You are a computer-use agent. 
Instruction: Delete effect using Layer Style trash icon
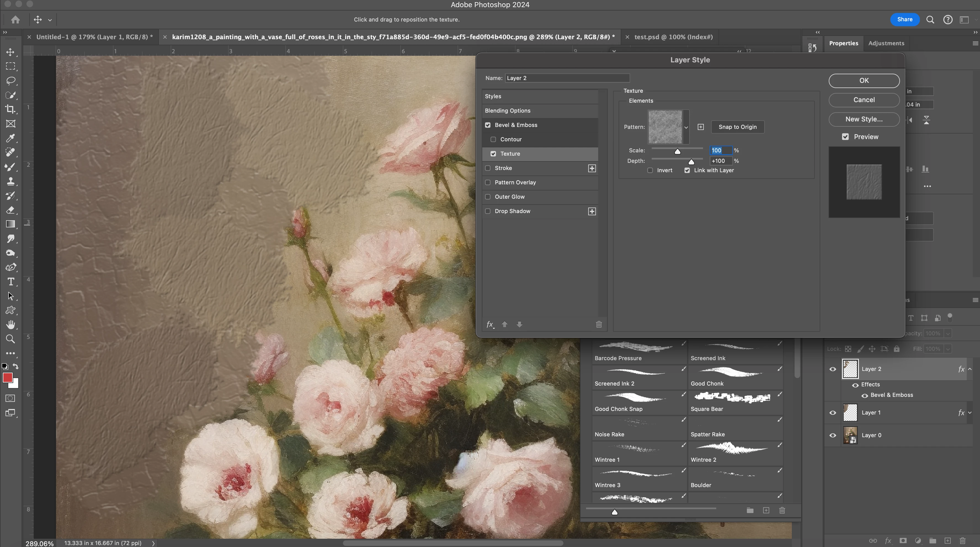tap(598, 324)
